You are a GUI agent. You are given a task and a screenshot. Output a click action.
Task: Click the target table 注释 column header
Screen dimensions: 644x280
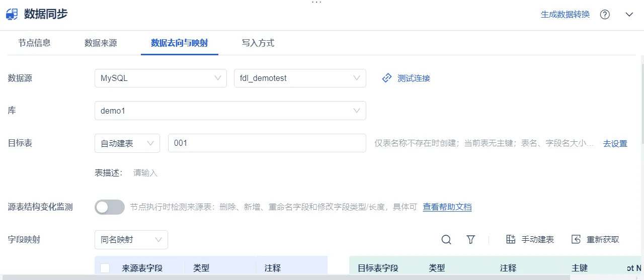(508, 268)
